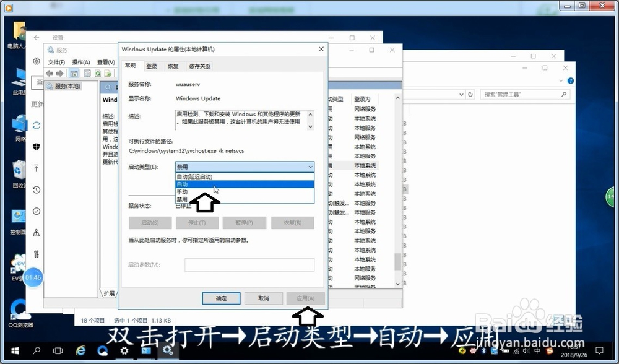619x364 pixels.
Task: Open Windows Update sync icon in Settings sidebar
Action: (x=37, y=126)
